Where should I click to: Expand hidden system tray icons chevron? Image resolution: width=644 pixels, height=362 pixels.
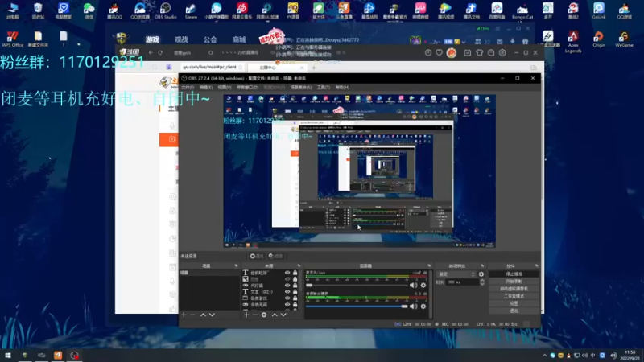[x=545, y=356]
